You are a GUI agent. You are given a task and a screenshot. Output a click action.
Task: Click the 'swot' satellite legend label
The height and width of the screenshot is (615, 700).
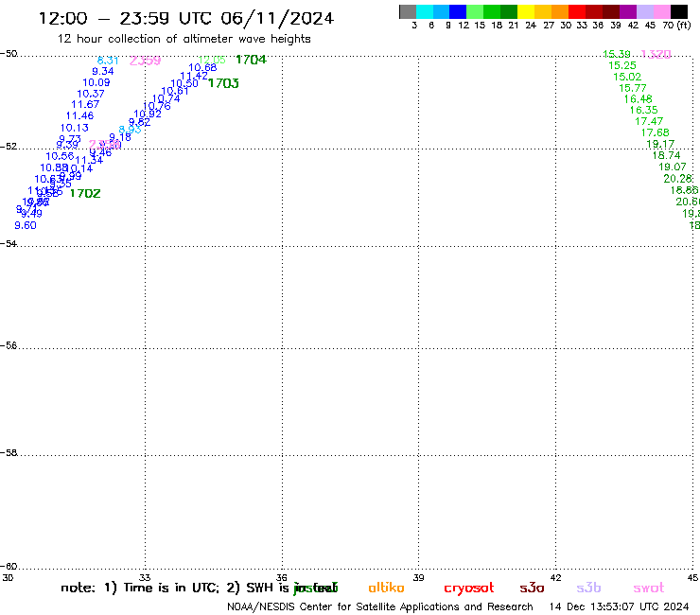tap(649, 588)
